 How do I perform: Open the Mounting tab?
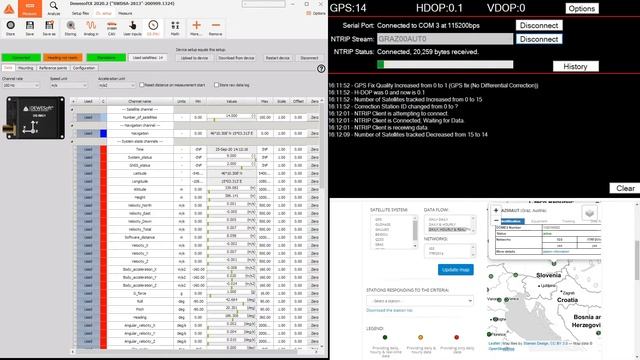[x=26, y=68]
